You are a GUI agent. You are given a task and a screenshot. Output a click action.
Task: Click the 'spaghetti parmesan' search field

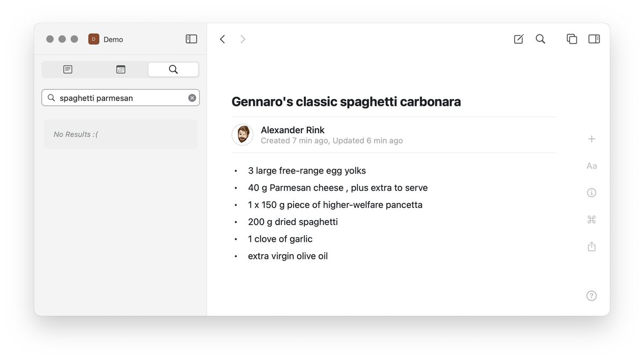click(x=121, y=98)
